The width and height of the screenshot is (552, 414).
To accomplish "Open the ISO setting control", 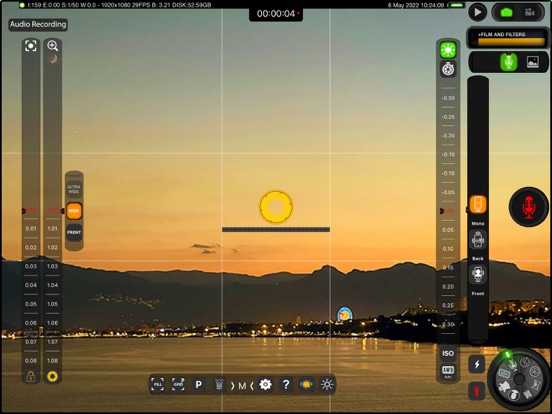I will [448, 353].
